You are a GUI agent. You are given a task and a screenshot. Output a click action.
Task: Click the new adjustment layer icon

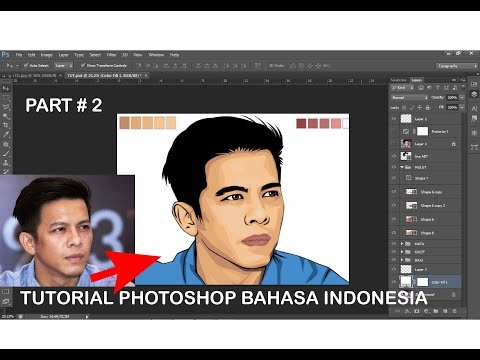click(426, 311)
